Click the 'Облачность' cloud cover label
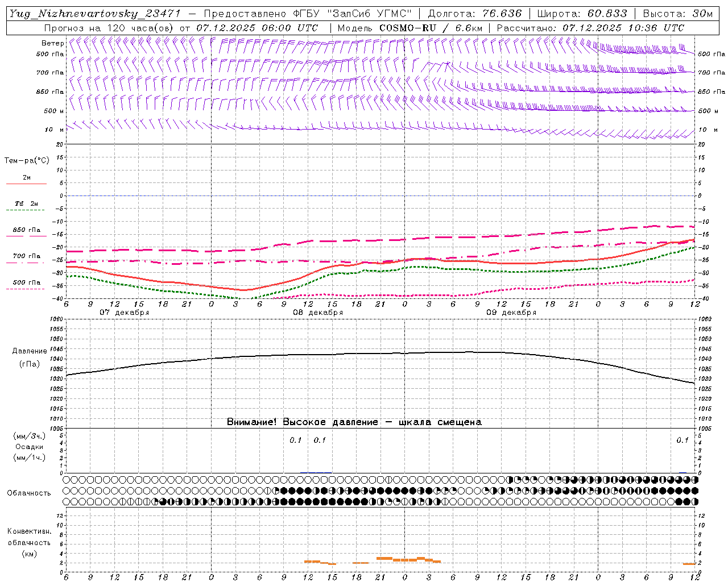The image size is (728, 582). point(29,493)
